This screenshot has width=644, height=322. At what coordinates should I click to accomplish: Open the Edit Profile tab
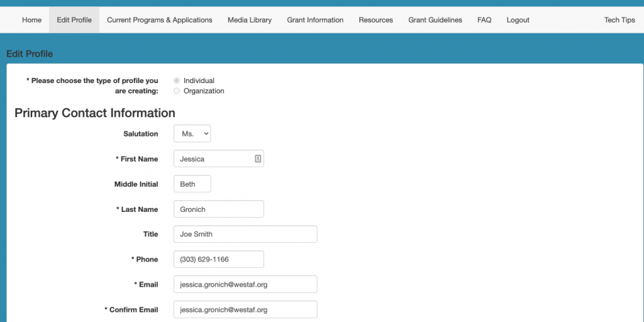74,20
